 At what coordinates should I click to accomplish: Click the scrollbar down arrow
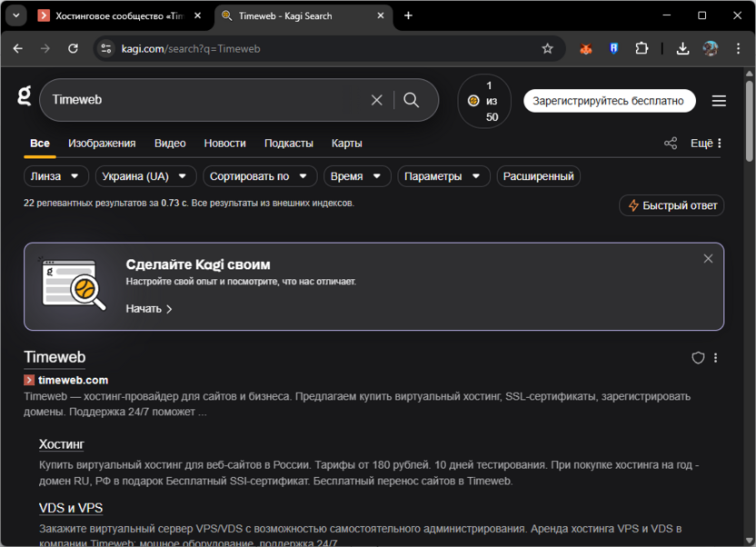(750, 541)
